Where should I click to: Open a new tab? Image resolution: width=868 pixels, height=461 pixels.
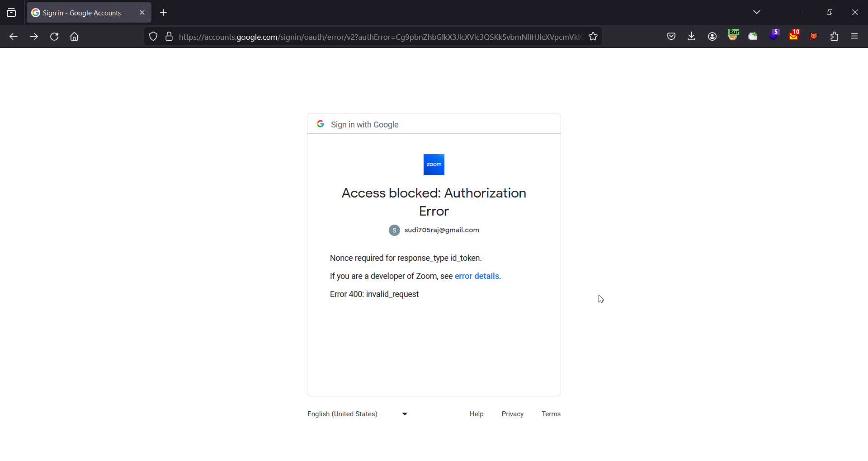coord(164,13)
